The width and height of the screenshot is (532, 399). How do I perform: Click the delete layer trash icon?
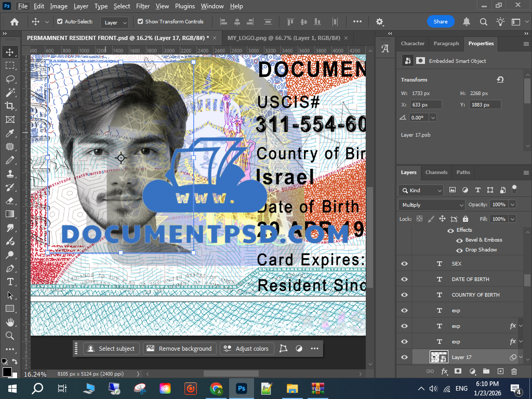(514, 371)
